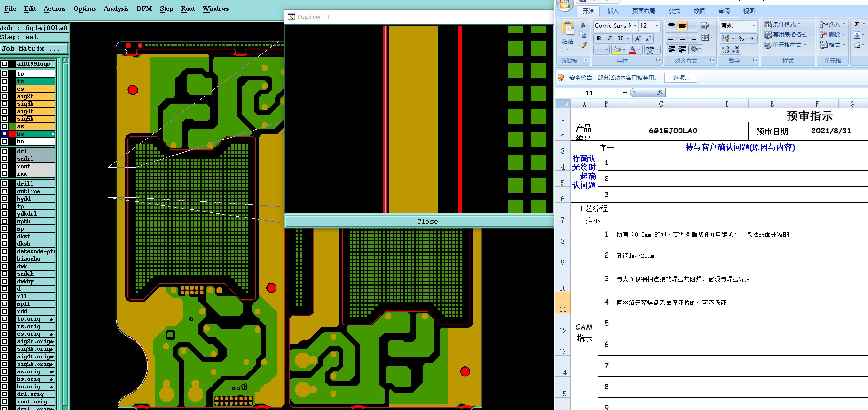Toggle the checkbox for layer 'cs'
Screen dimensions: 868x410
pyautogui.click(x=5, y=89)
